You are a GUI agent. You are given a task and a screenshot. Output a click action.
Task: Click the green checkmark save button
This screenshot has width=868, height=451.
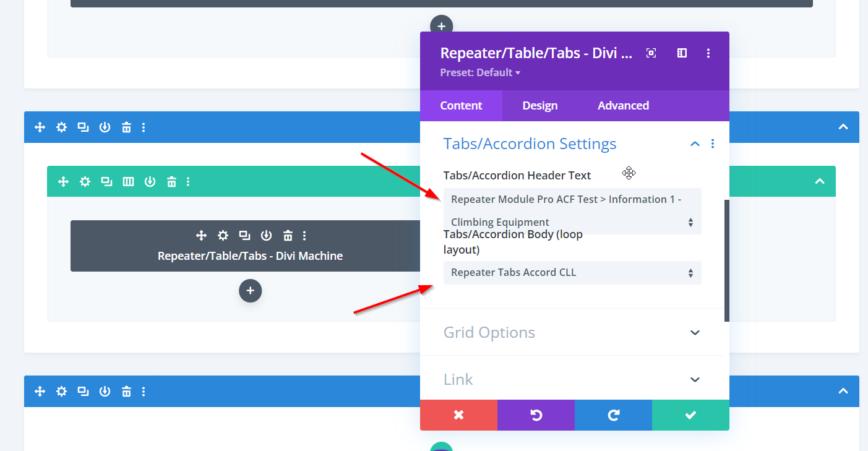[x=690, y=415]
